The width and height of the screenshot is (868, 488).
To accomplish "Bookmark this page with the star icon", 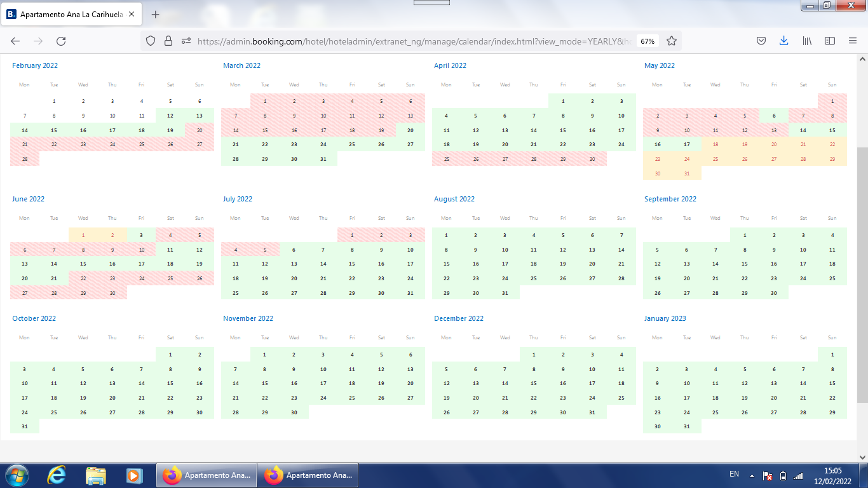I will 671,41.
